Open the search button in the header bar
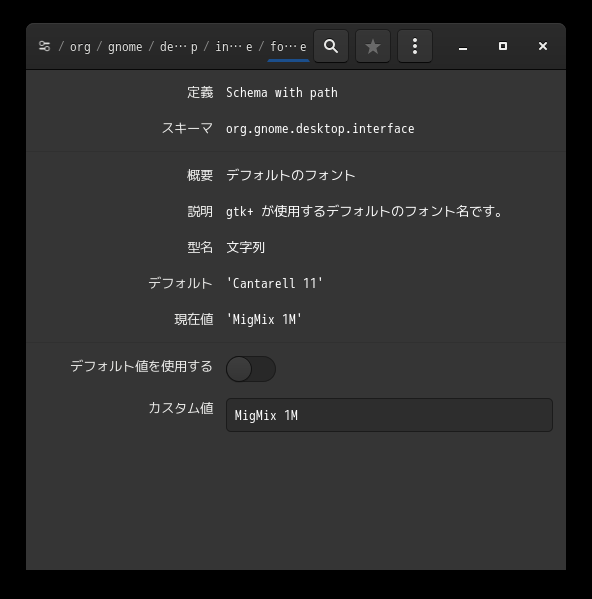 click(x=331, y=46)
